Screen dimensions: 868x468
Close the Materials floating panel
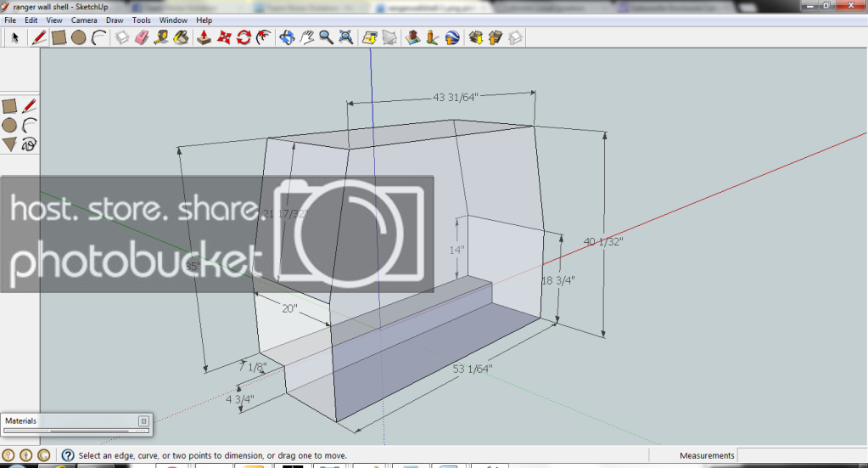[143, 421]
